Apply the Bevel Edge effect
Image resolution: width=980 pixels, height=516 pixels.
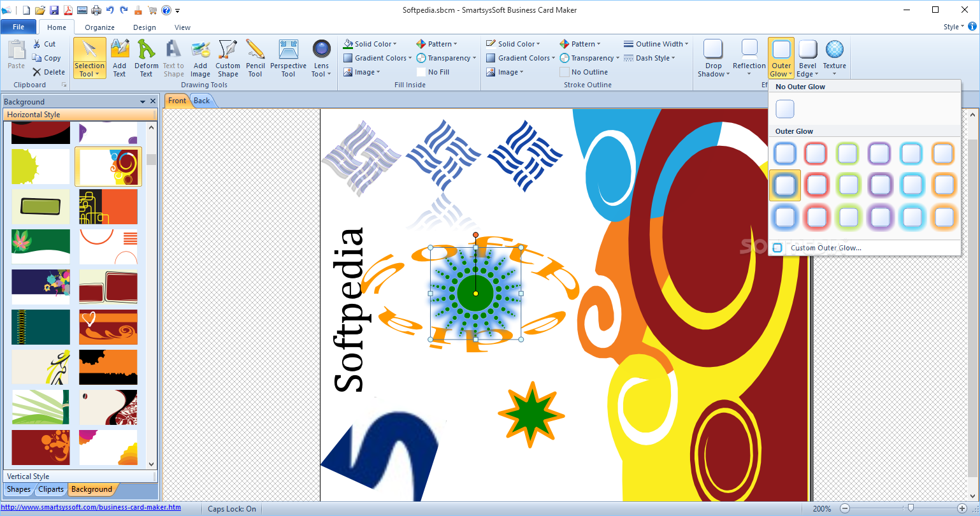click(807, 58)
